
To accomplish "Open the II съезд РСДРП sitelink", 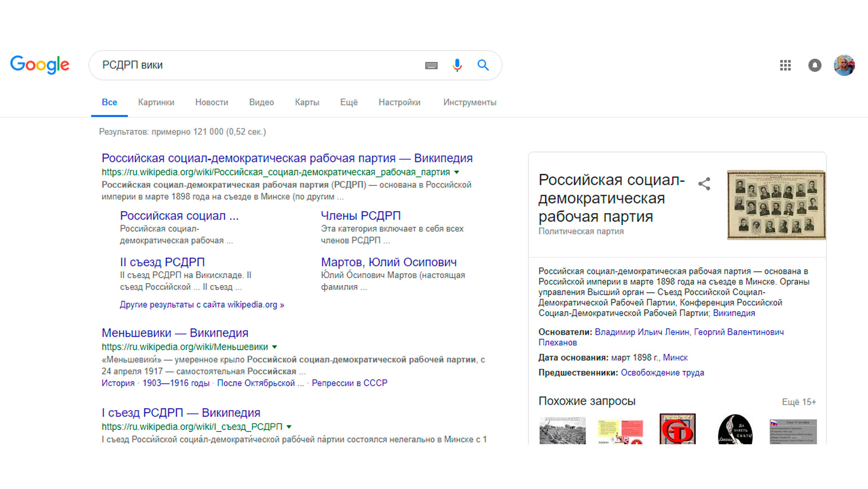I will 162,262.
